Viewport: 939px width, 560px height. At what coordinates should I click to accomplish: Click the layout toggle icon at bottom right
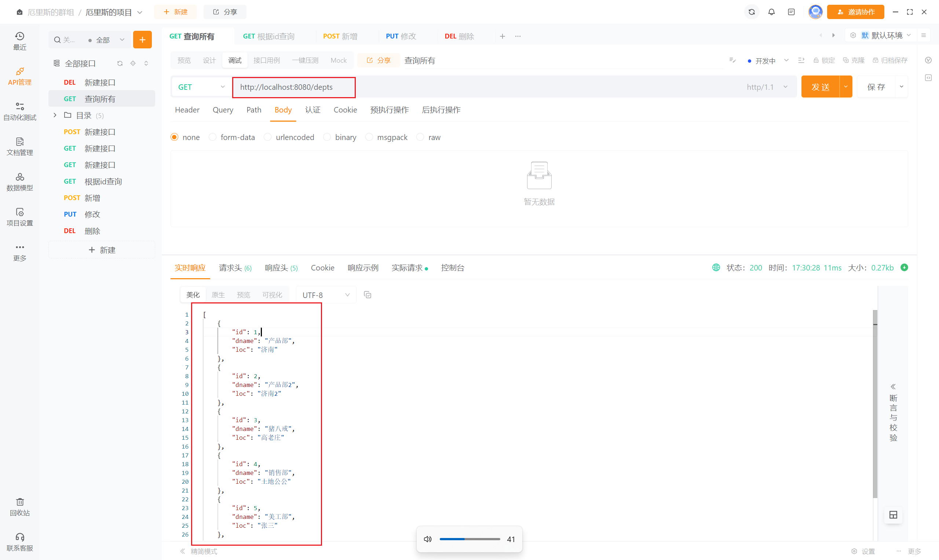(893, 515)
